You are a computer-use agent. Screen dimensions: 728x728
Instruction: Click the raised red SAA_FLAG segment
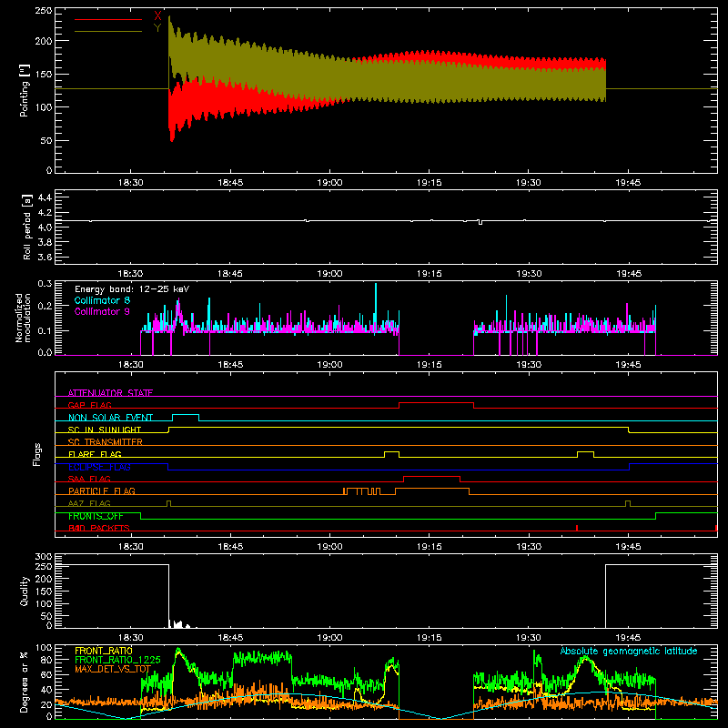click(431, 476)
